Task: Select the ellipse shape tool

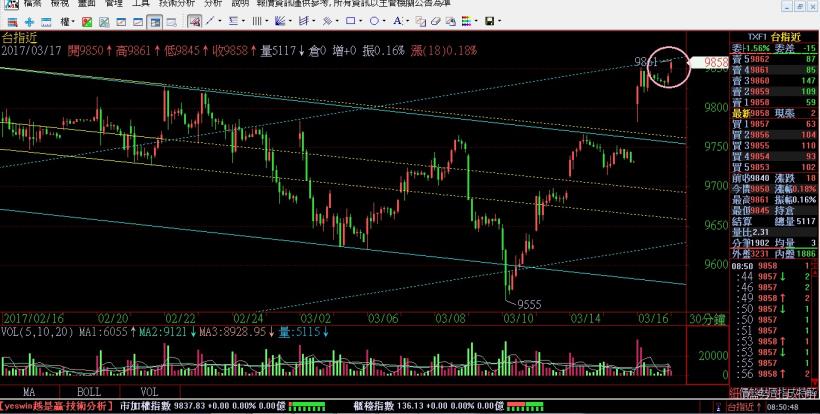Action: point(373,21)
